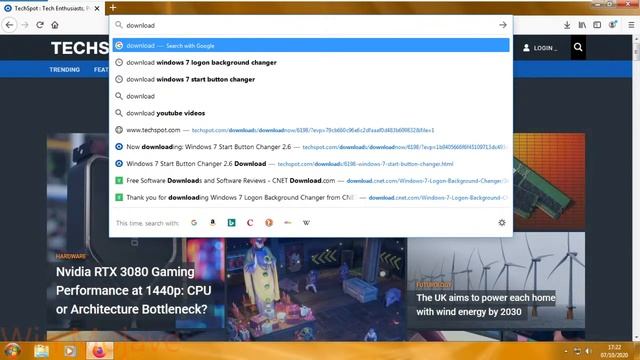Search this time with Bing icon
Image resolution: width=640 pixels, height=360 pixels.
point(231,222)
